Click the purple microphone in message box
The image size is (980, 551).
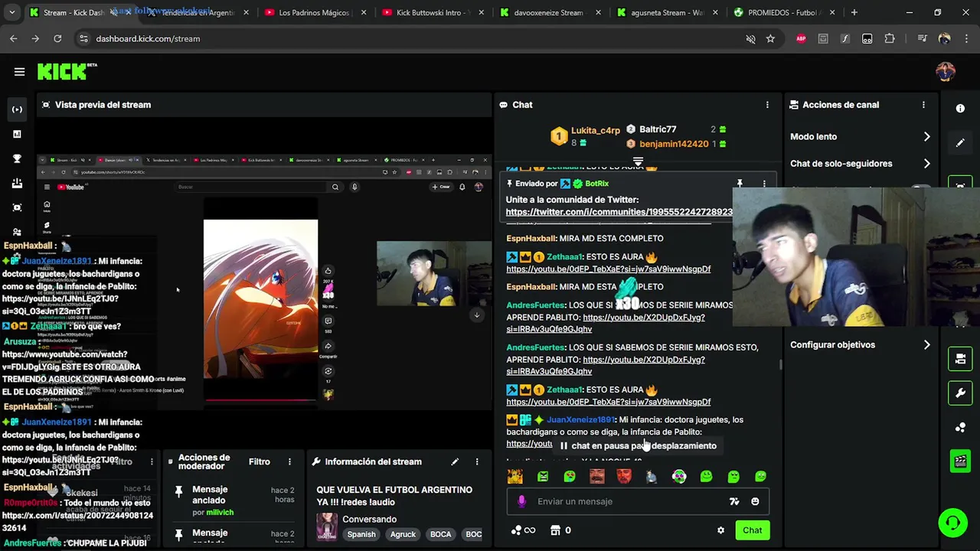[521, 501]
